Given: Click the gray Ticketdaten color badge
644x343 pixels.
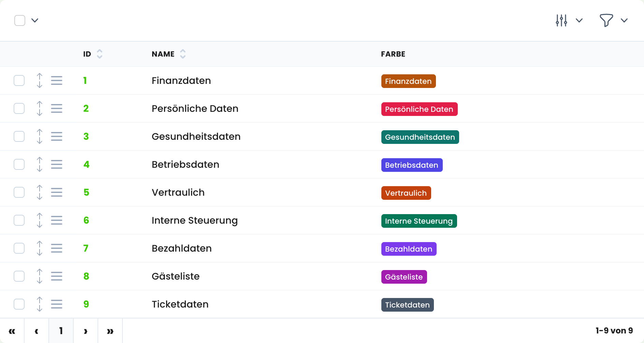Looking at the screenshot, I should tap(407, 305).
